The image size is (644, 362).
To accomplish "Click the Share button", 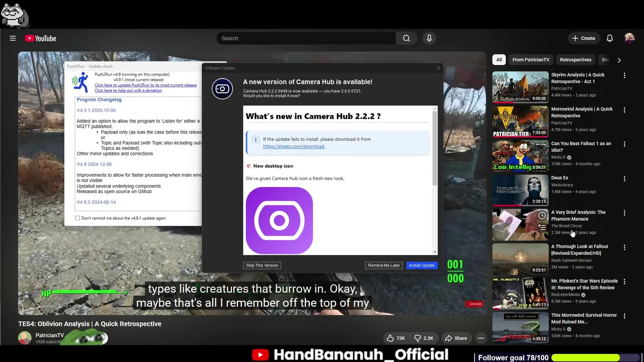I will 455,338.
